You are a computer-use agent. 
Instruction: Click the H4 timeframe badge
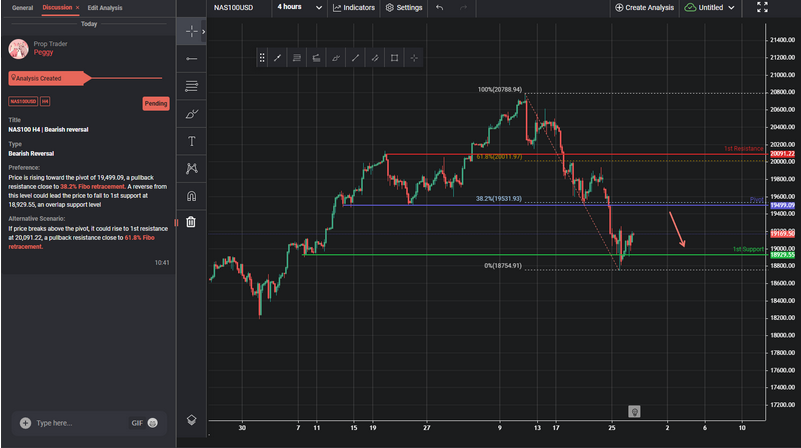pyautogui.click(x=45, y=102)
